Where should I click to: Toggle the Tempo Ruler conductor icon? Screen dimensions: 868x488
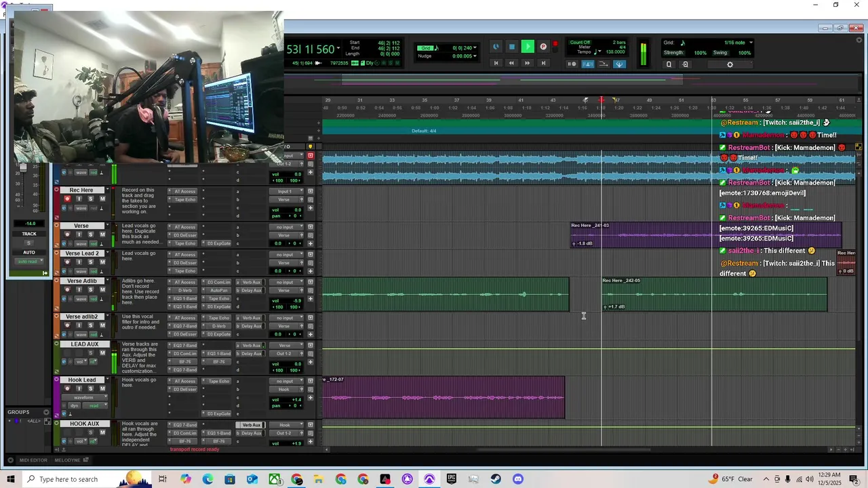pyautogui.click(x=619, y=64)
